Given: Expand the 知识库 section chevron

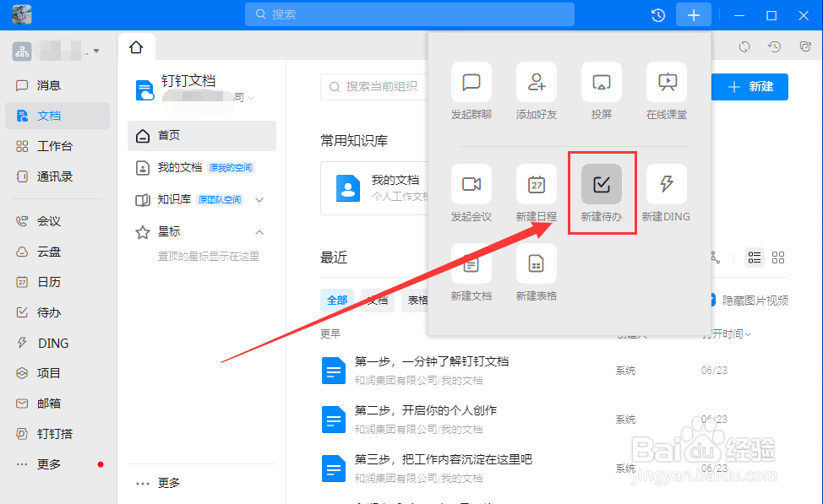Looking at the screenshot, I should click(x=259, y=201).
